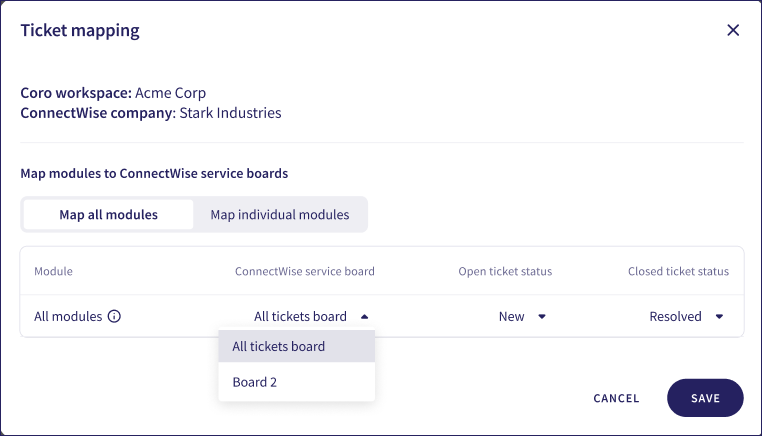Click the Module column header

(54, 271)
